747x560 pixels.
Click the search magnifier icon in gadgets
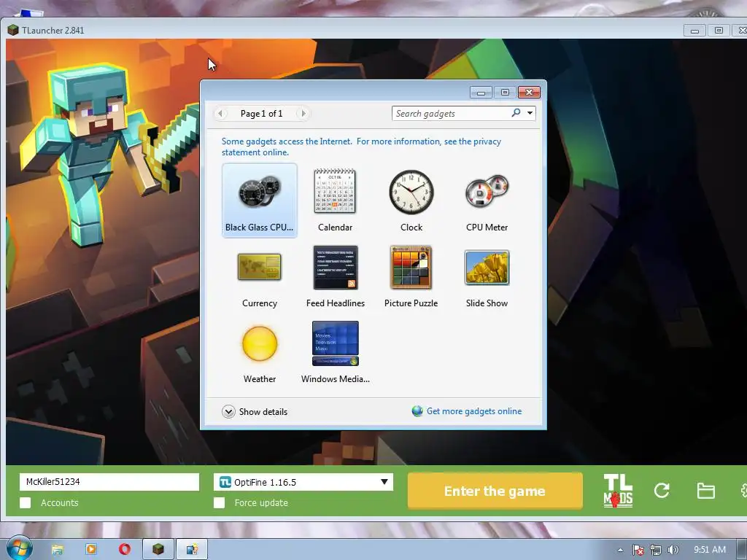516,113
